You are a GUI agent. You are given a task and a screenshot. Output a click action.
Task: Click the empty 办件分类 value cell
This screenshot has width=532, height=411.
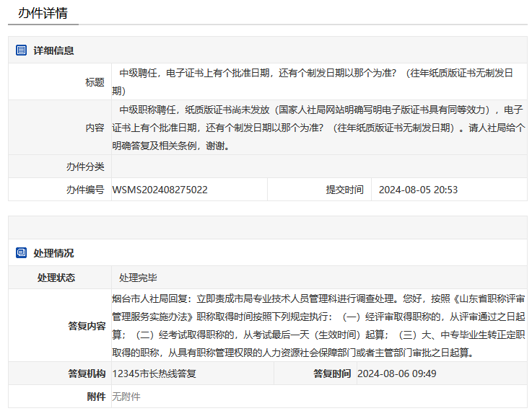pos(319,167)
